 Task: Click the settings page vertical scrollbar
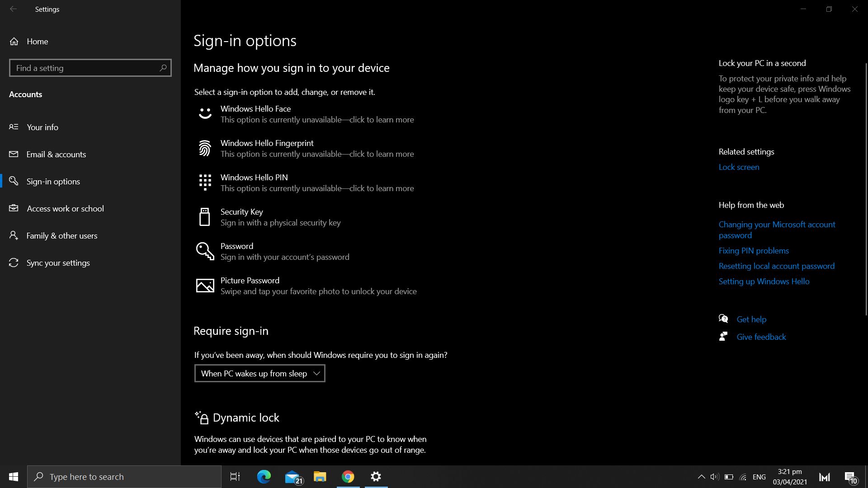point(866,190)
